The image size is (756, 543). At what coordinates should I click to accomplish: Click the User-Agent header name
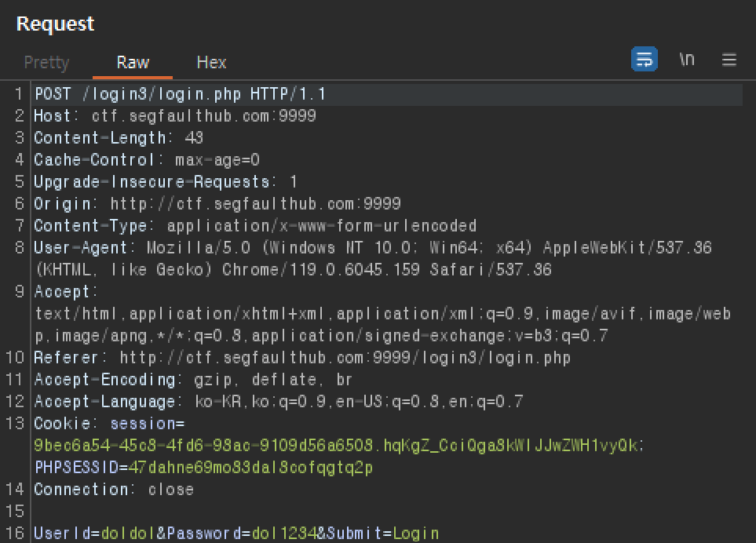[x=80, y=248]
